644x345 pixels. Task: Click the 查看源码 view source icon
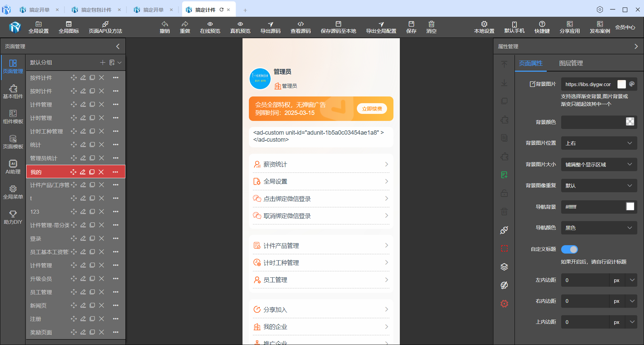pos(301,27)
